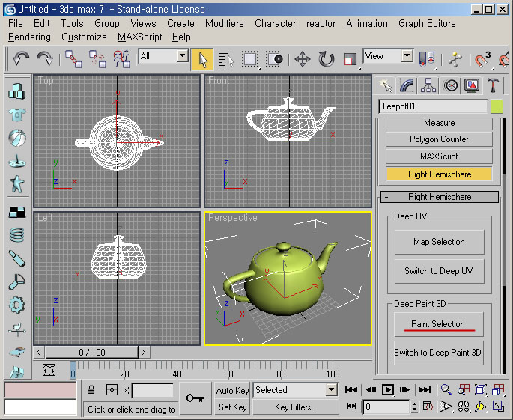
Task: Choose Rectangular Selection Region tool
Action: point(250,60)
